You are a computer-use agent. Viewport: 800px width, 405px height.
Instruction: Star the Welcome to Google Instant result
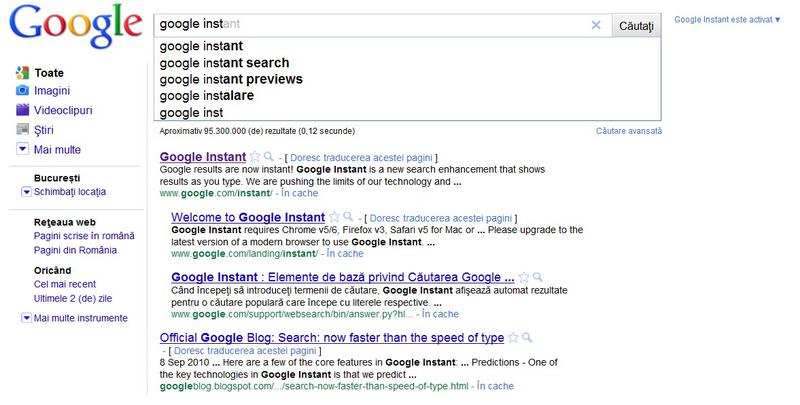click(334, 217)
